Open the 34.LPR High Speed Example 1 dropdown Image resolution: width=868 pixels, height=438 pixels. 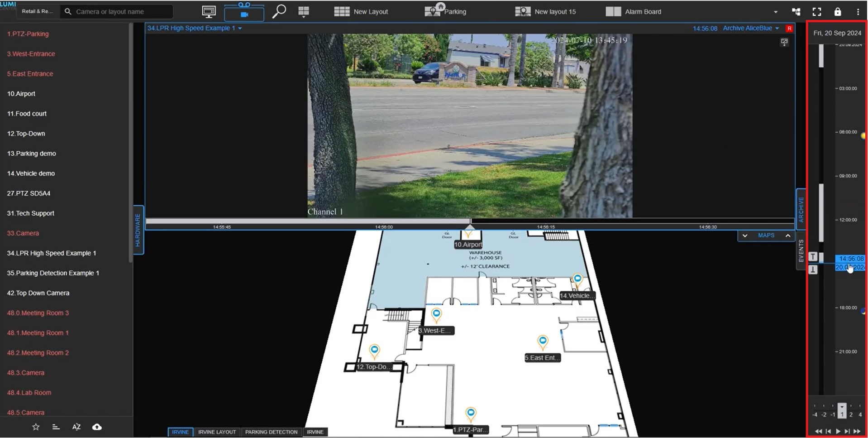[x=194, y=28]
